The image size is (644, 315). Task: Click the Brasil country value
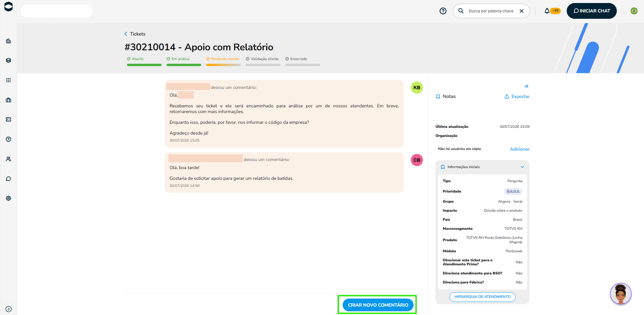coord(517,220)
